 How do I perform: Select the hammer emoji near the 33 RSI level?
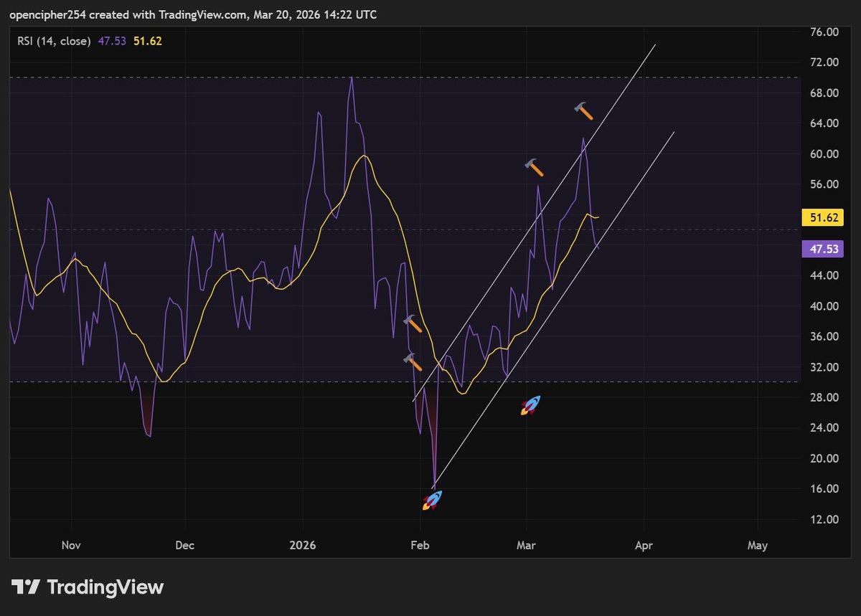pos(413,361)
